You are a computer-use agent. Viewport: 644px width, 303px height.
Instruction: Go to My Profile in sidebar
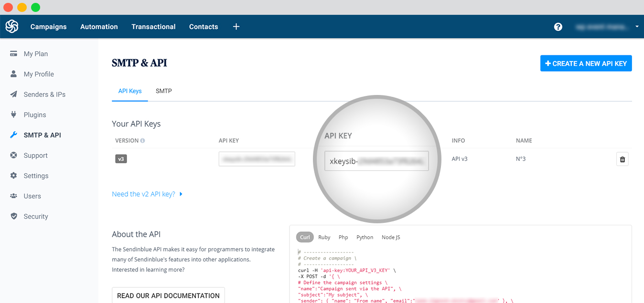39,74
